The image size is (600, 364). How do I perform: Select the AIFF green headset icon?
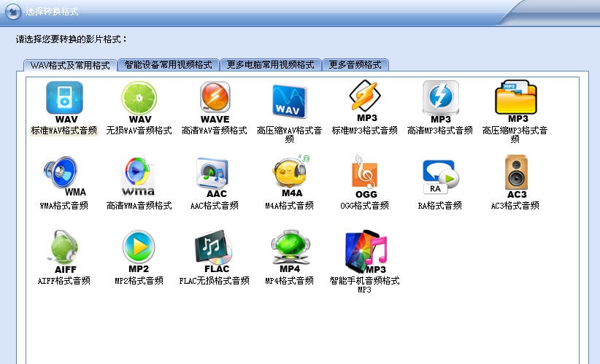coord(64,252)
